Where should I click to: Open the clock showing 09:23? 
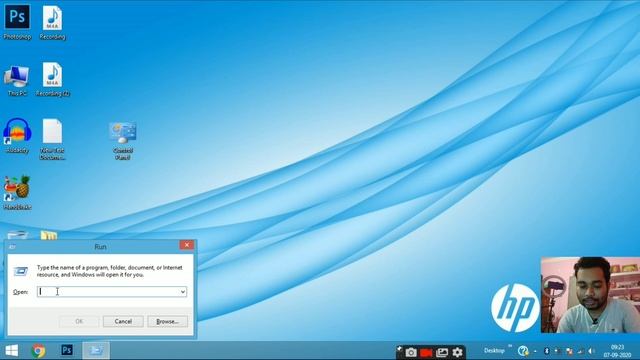(618, 351)
